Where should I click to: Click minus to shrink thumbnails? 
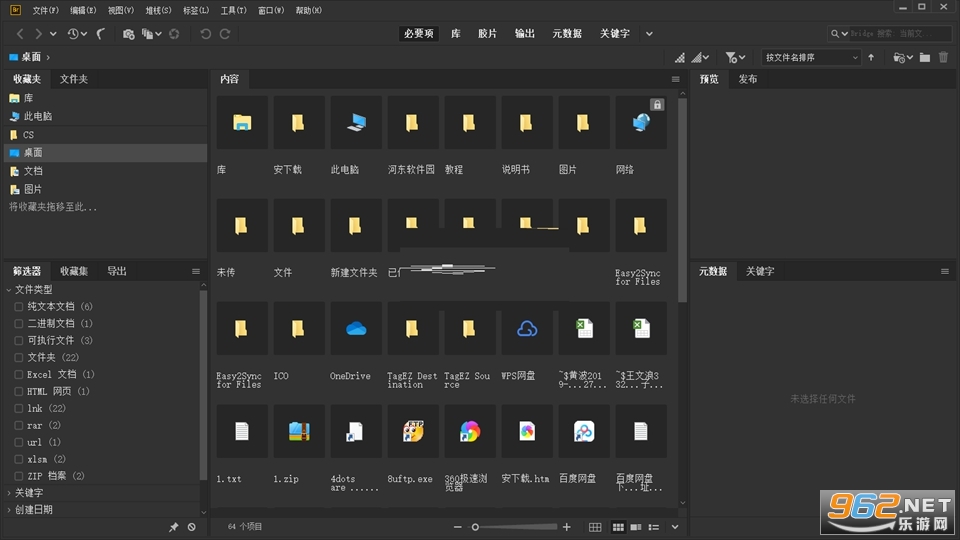457,527
